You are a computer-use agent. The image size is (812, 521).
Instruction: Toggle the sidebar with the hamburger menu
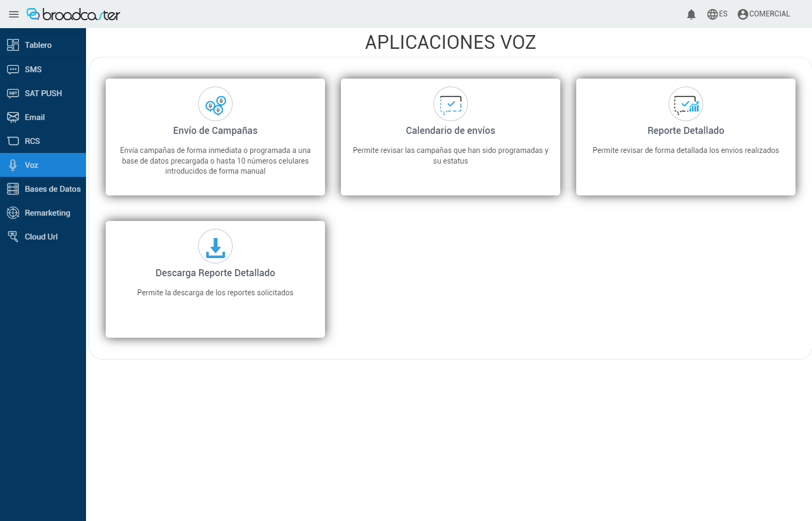point(14,14)
